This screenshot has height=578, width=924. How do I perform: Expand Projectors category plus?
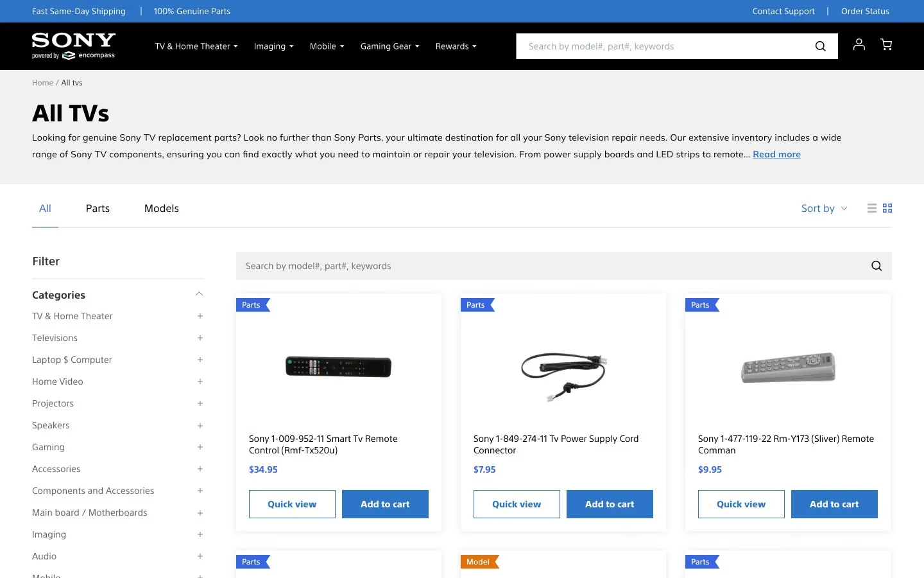[x=200, y=403]
